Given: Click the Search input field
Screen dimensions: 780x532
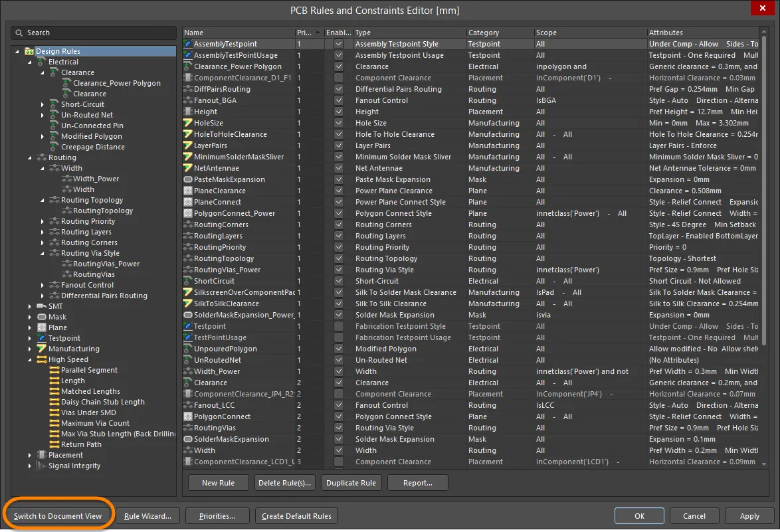Looking at the screenshot, I should (x=94, y=33).
